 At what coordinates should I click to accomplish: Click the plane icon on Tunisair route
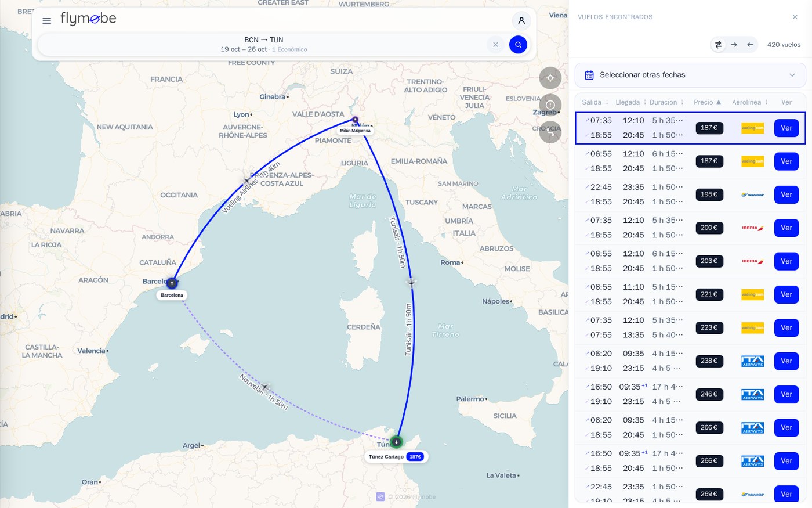pos(411,283)
